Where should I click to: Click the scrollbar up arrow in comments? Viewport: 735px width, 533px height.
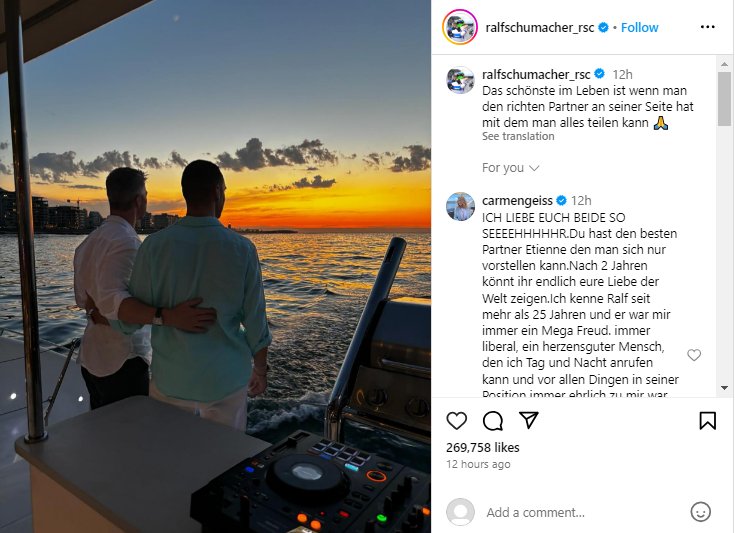[x=724, y=64]
